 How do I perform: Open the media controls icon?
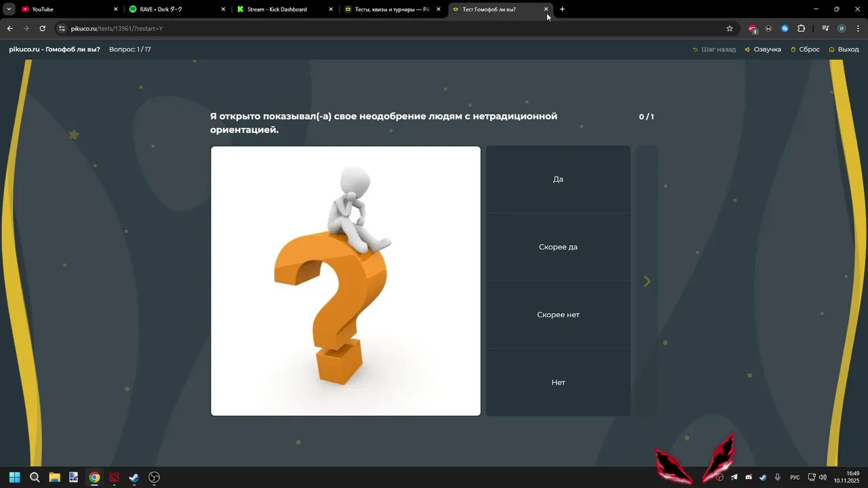pyautogui.click(x=825, y=28)
